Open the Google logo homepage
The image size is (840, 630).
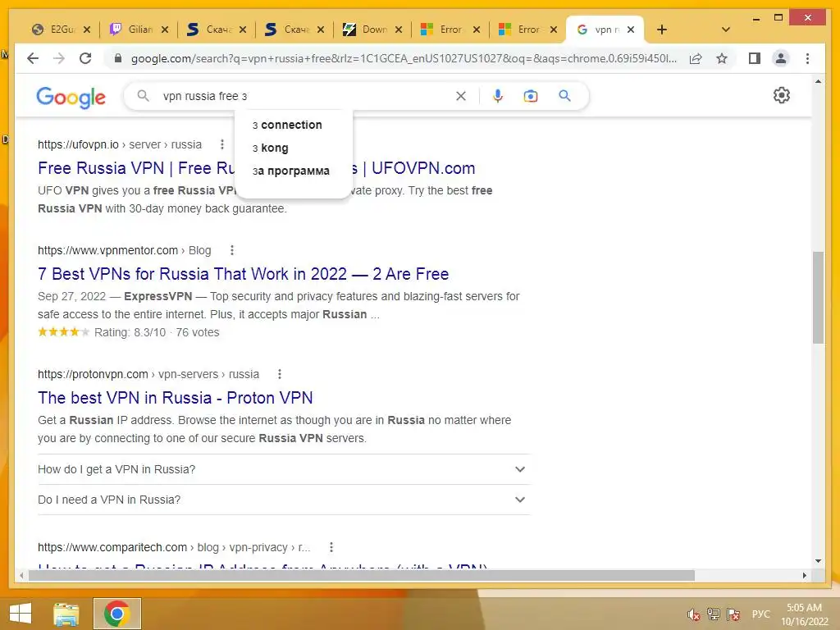point(71,98)
